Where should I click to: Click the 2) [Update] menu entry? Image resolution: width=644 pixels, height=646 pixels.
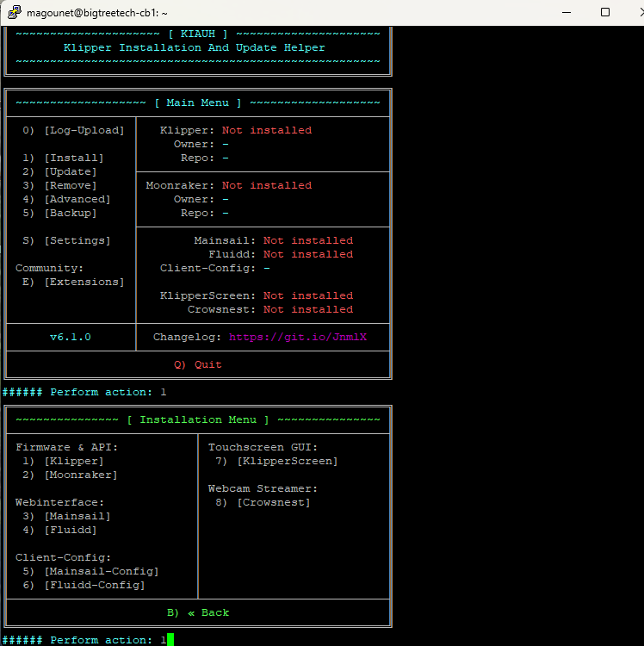[59, 171]
